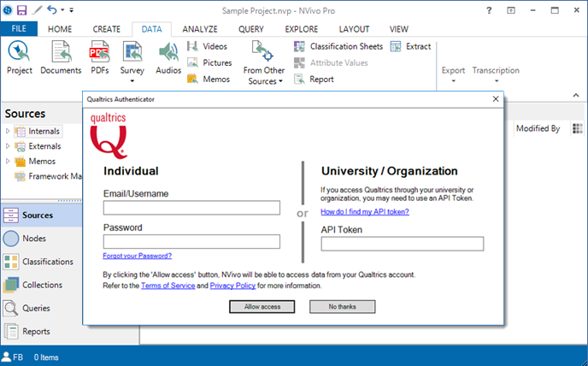Viewport: 588px width, 366px height.
Task: Click the Extract ribbon icon
Action: 397,46
